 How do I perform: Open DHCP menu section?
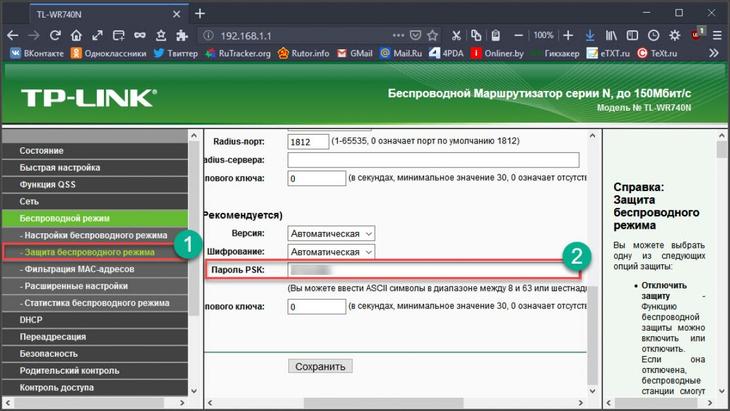95,320
